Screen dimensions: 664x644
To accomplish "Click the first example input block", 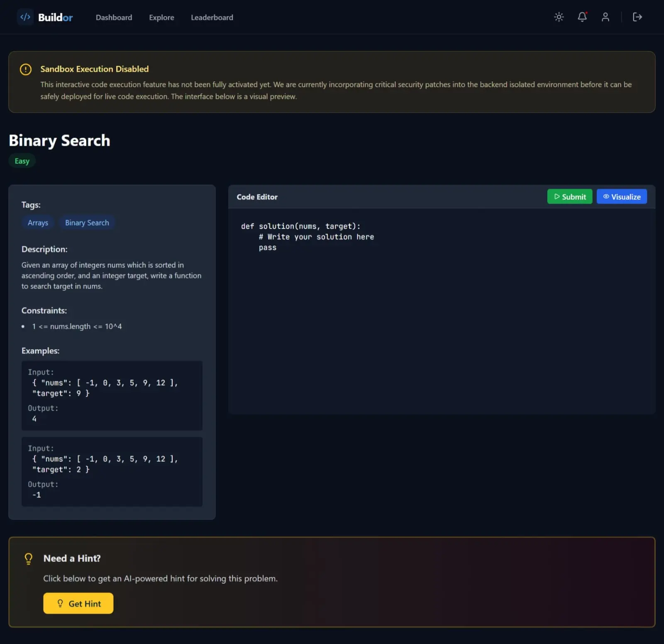I will 112,395.
